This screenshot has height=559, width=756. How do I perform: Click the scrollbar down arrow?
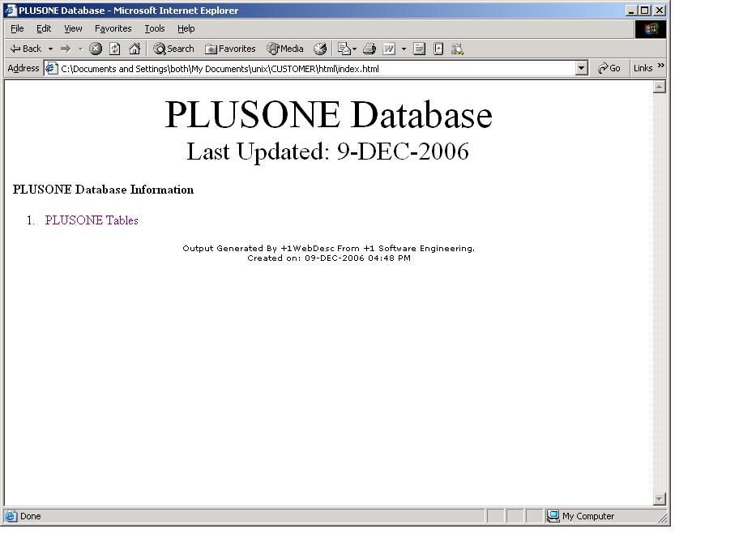(659, 499)
